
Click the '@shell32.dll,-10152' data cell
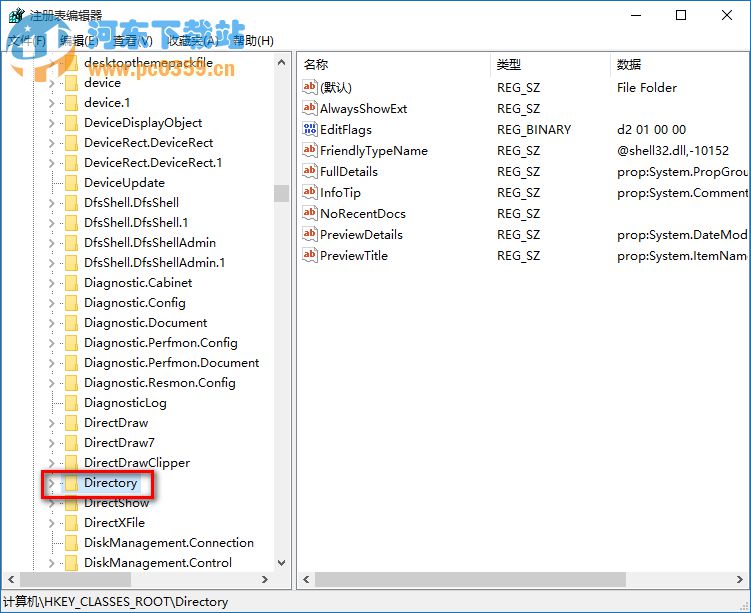pos(673,151)
